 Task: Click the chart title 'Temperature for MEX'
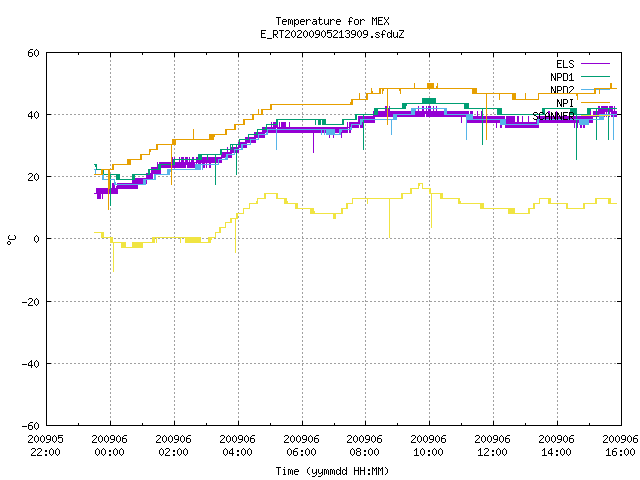[332, 21]
